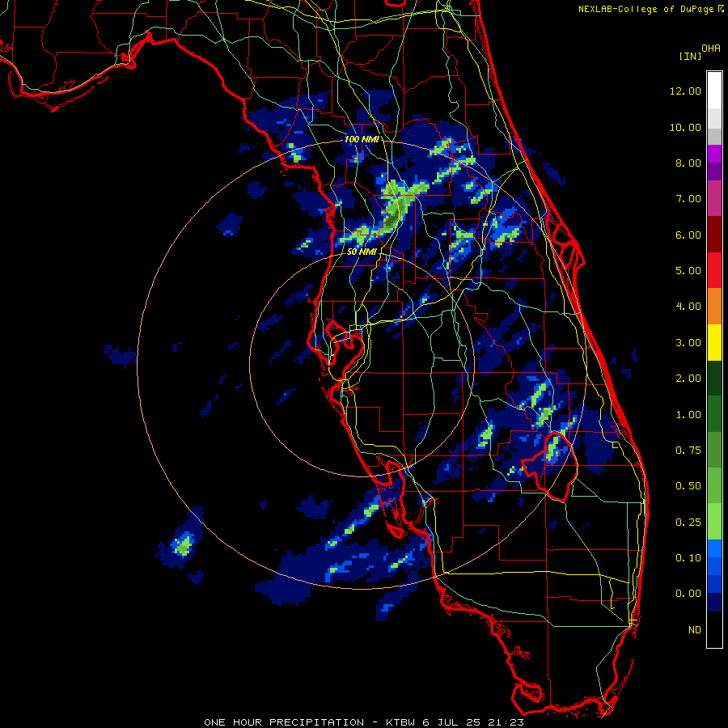Image resolution: width=728 pixels, height=728 pixels.
Task: Click the 8.00 legend value
Action: point(688,163)
